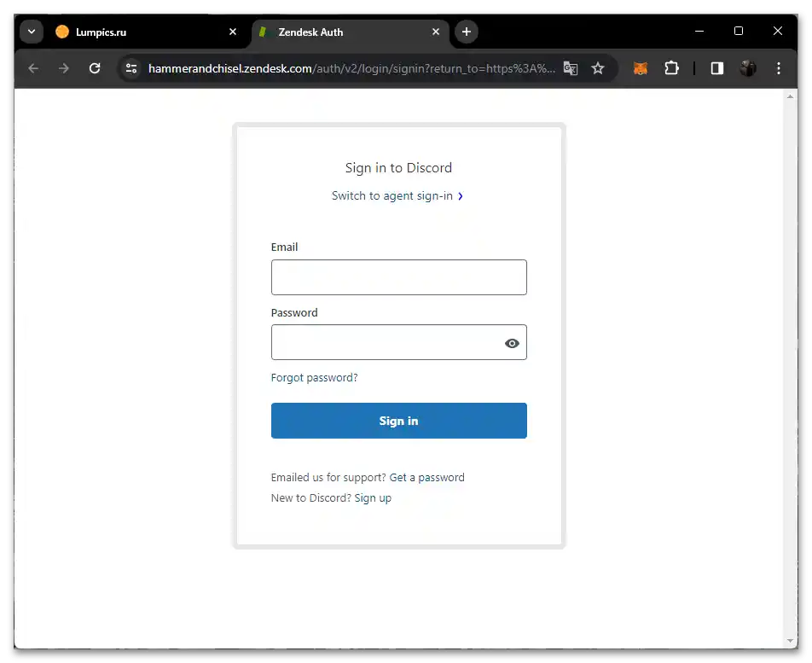
Task: Go back to previous page
Action: (x=33, y=68)
